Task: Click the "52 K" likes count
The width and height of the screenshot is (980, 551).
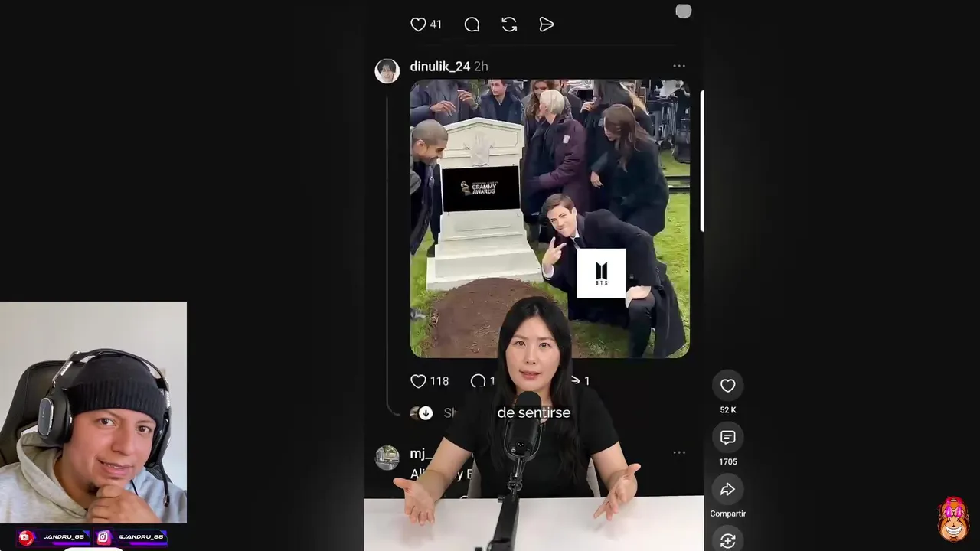Action: point(728,410)
